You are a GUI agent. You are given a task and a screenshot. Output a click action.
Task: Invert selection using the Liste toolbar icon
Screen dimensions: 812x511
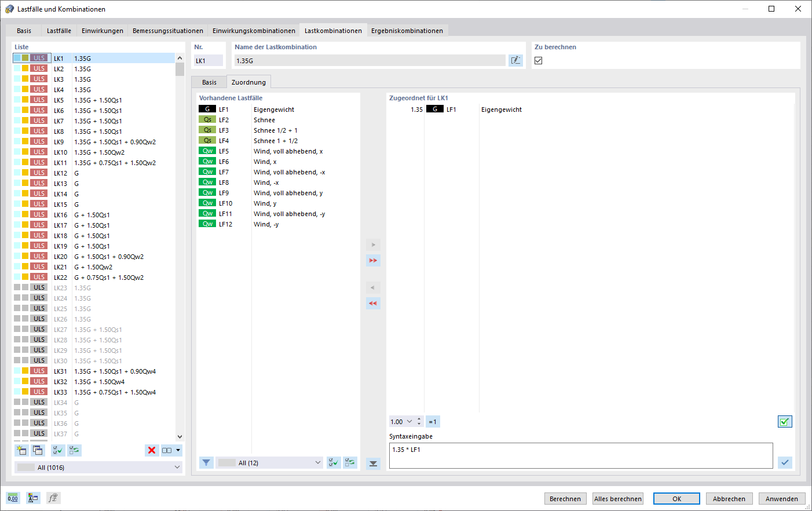[x=74, y=450]
